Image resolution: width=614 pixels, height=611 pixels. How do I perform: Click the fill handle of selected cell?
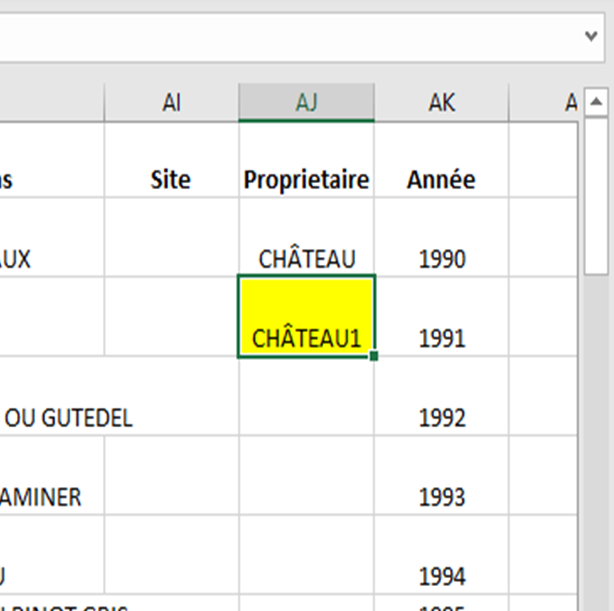[373, 355]
